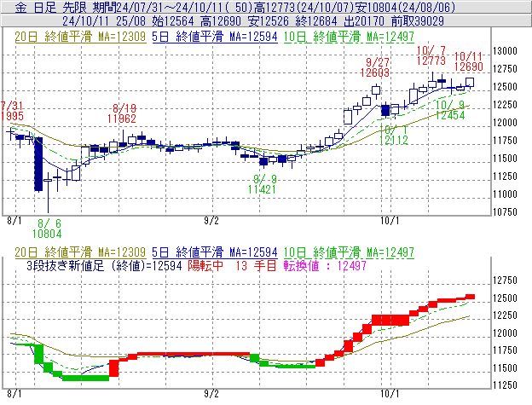Click the 13000 price axis label

coord(506,51)
